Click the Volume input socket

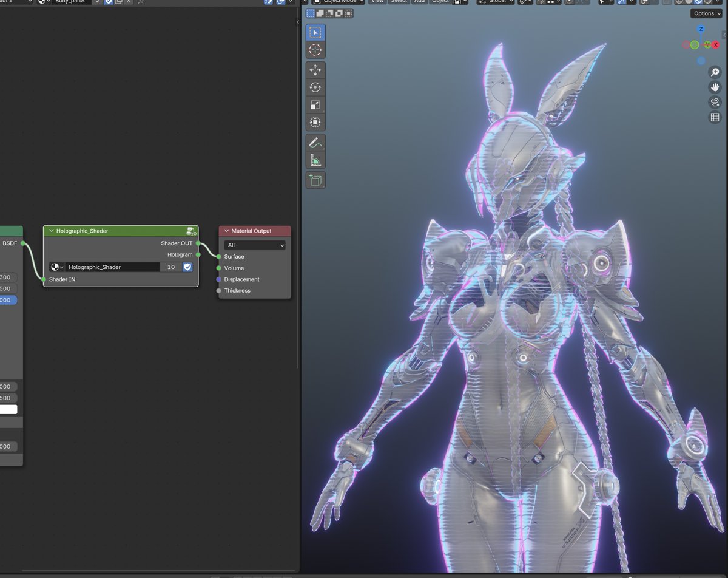[218, 268]
